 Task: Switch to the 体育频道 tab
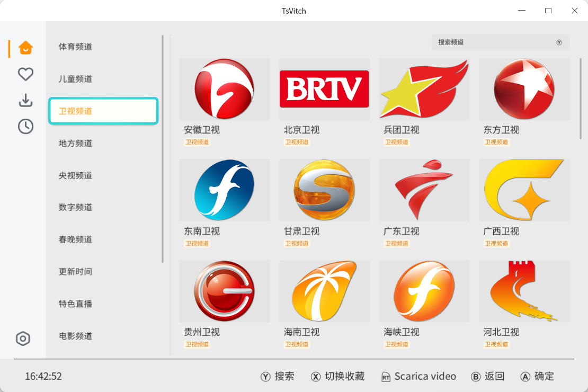[75, 47]
